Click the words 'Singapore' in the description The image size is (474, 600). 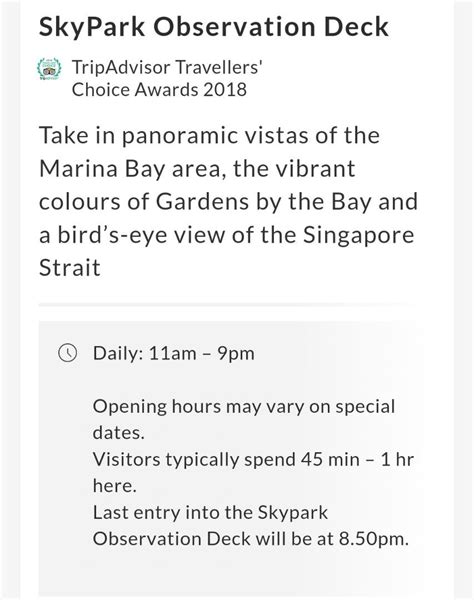tap(358, 235)
